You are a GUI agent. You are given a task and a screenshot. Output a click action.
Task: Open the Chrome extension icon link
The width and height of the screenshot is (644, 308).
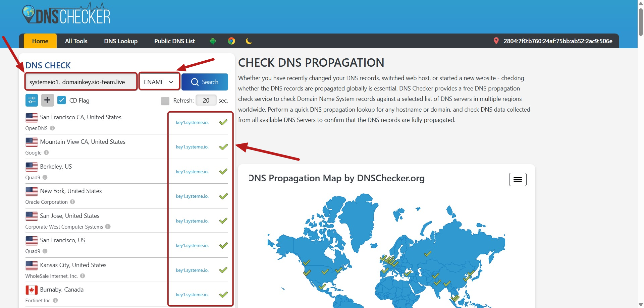pyautogui.click(x=231, y=41)
